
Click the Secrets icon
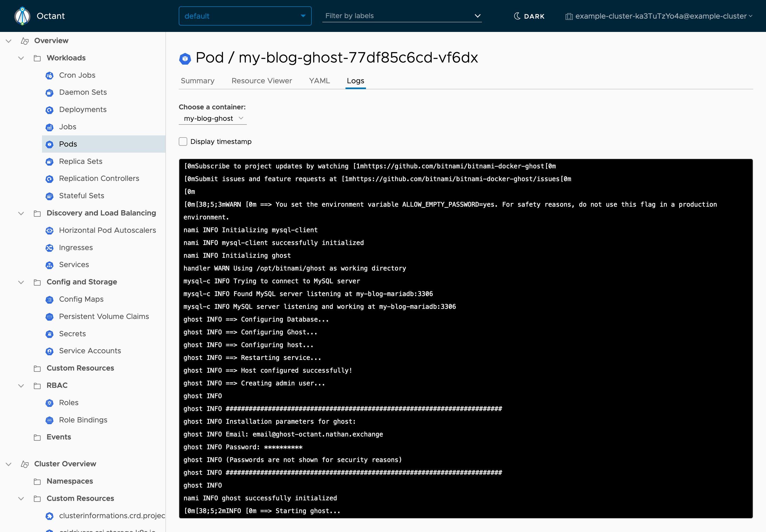tap(50, 334)
